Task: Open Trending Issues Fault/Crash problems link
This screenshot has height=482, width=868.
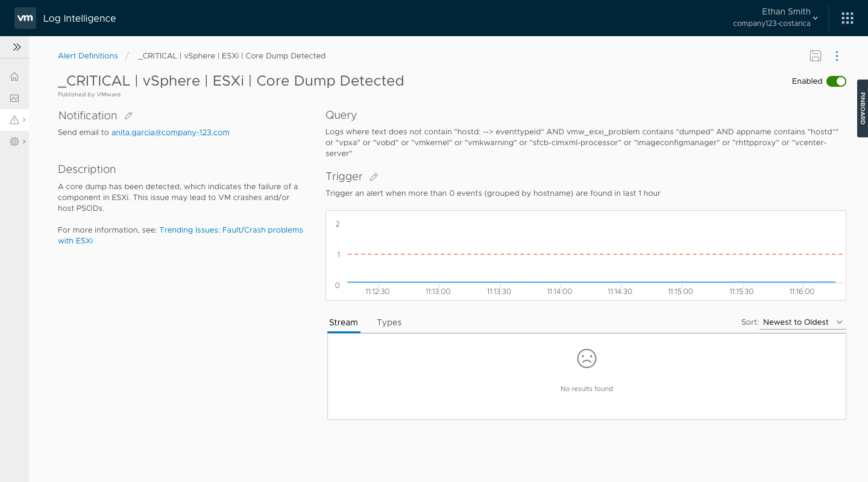Action: [x=180, y=235]
